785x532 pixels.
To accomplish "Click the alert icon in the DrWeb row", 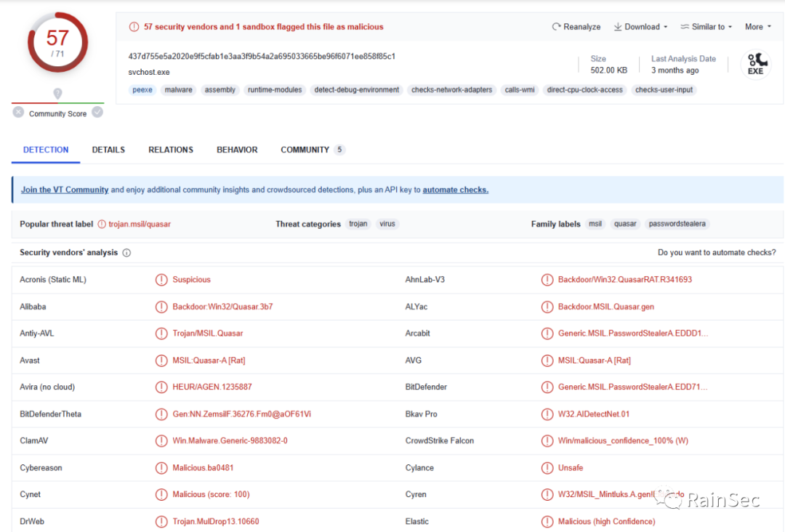I will coord(161,522).
